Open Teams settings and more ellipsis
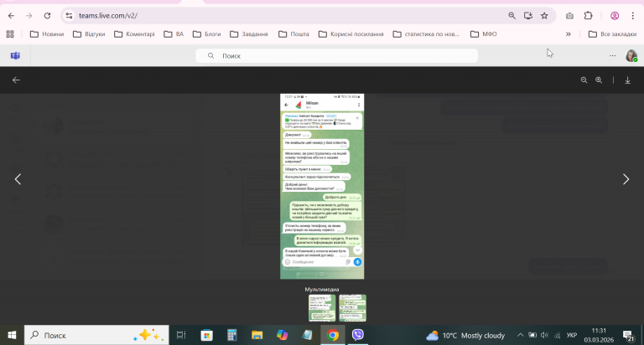The image size is (644, 345). [x=612, y=55]
